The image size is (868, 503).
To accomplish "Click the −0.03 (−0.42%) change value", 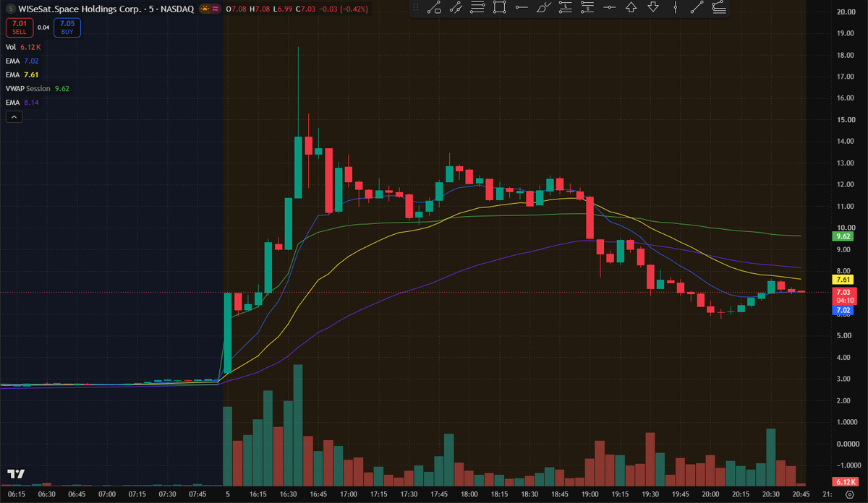I will click(x=344, y=9).
